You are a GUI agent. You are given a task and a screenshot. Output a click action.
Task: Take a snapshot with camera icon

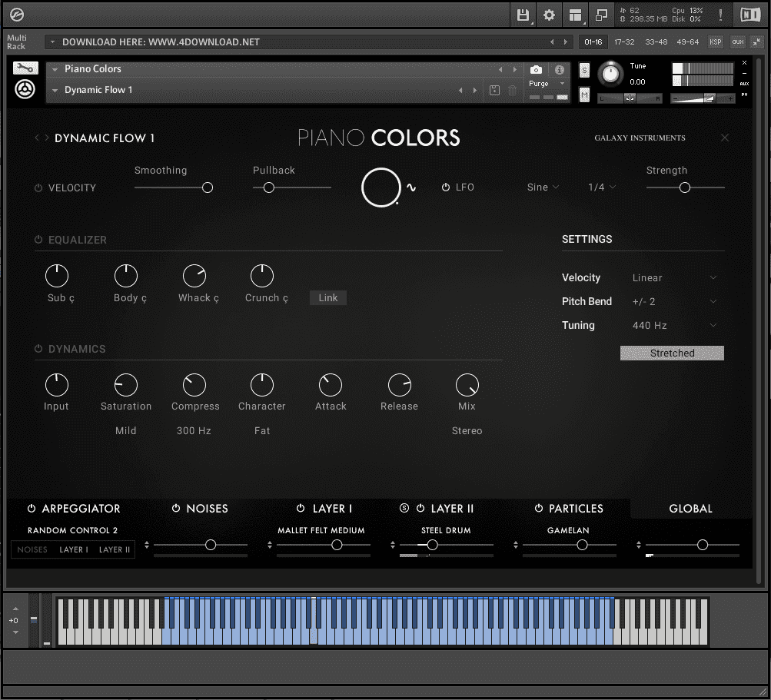[x=536, y=69]
